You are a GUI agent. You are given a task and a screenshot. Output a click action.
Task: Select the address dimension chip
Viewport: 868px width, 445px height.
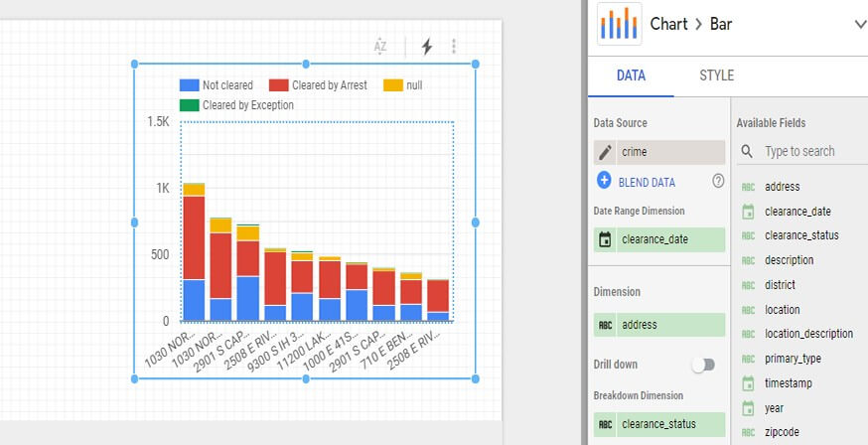(x=659, y=325)
